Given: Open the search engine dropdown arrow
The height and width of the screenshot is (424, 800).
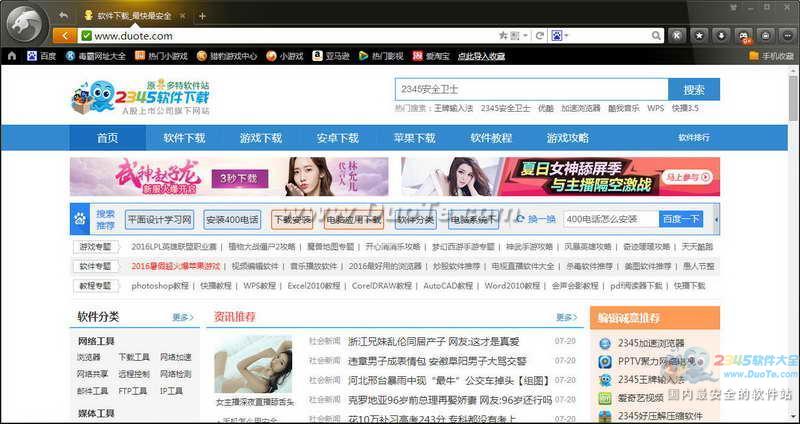Looking at the screenshot, I should 566,36.
